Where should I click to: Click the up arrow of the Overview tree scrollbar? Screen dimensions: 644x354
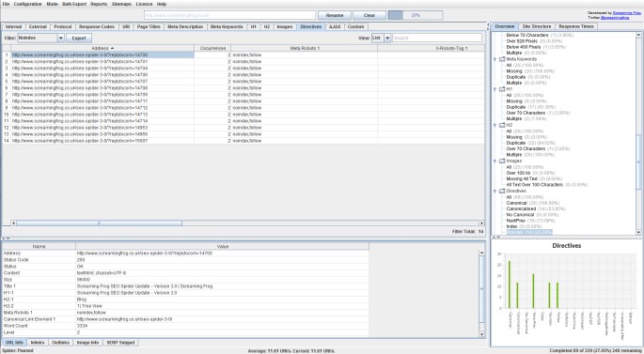[x=638, y=35]
